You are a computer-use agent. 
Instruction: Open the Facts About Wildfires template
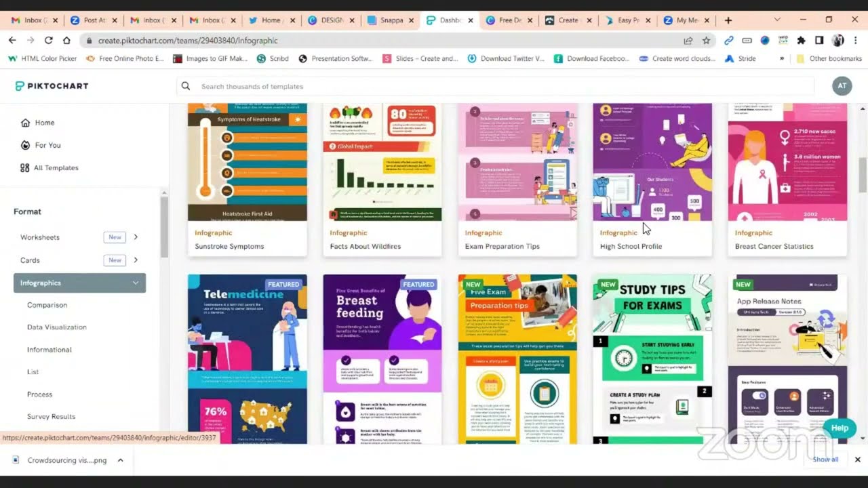tap(382, 180)
